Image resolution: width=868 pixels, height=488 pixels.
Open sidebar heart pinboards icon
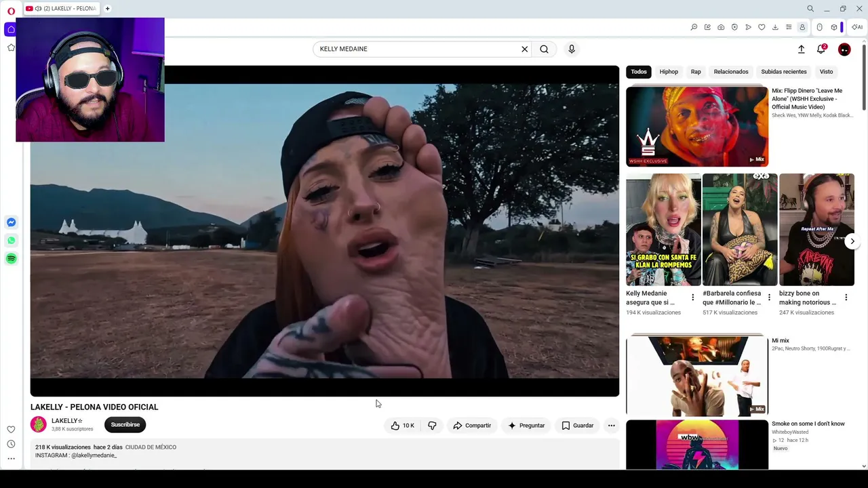click(11, 430)
